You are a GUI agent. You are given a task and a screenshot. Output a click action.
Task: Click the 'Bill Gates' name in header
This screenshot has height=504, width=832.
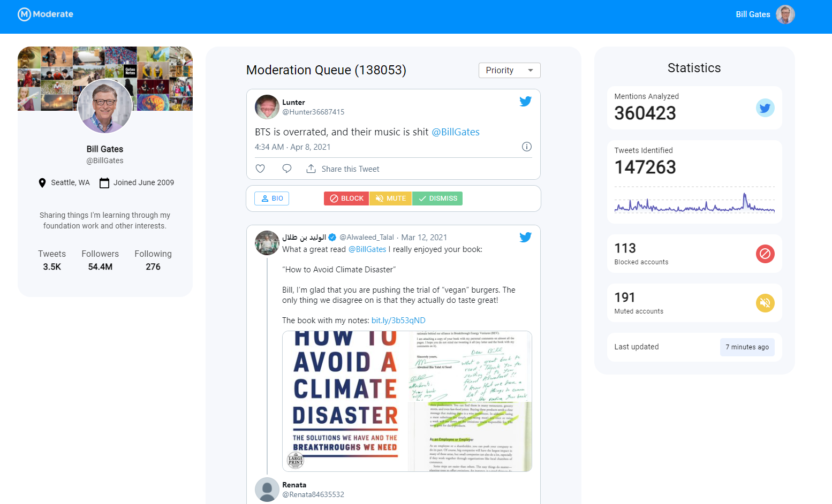(x=753, y=14)
